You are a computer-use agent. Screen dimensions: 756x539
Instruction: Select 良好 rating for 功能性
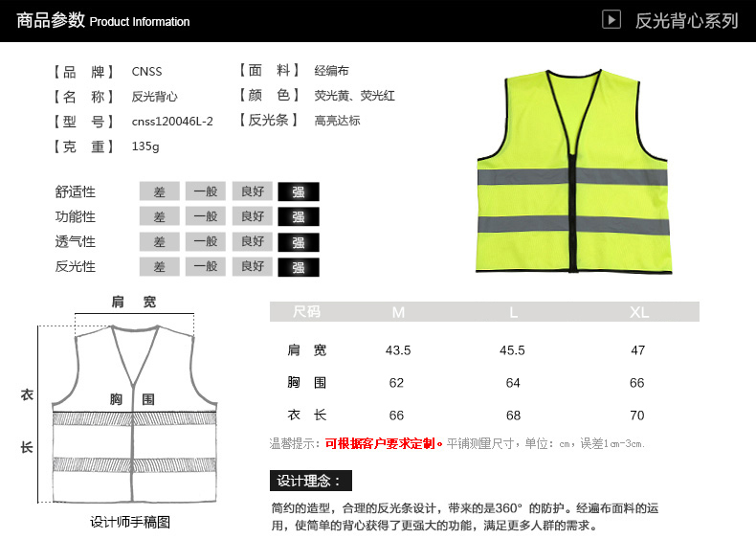click(x=253, y=216)
